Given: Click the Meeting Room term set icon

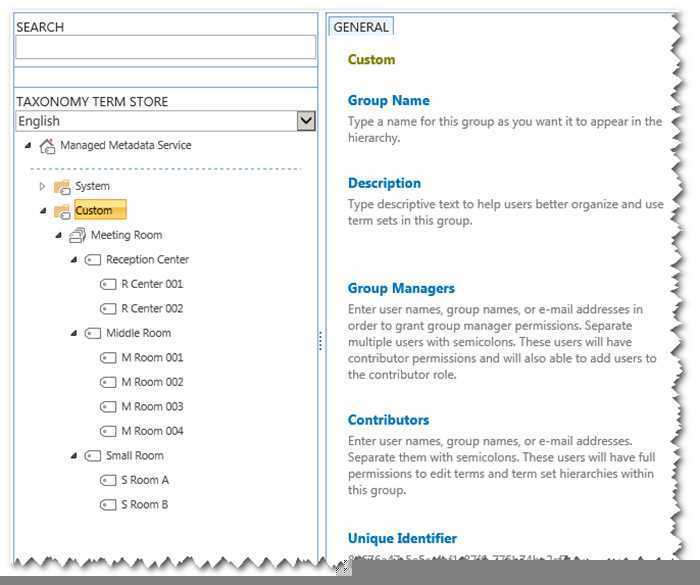Looking at the screenshot, I should click(x=77, y=235).
